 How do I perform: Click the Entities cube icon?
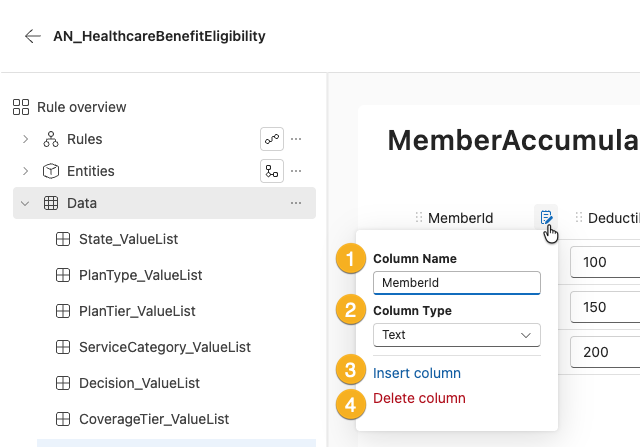(x=51, y=171)
